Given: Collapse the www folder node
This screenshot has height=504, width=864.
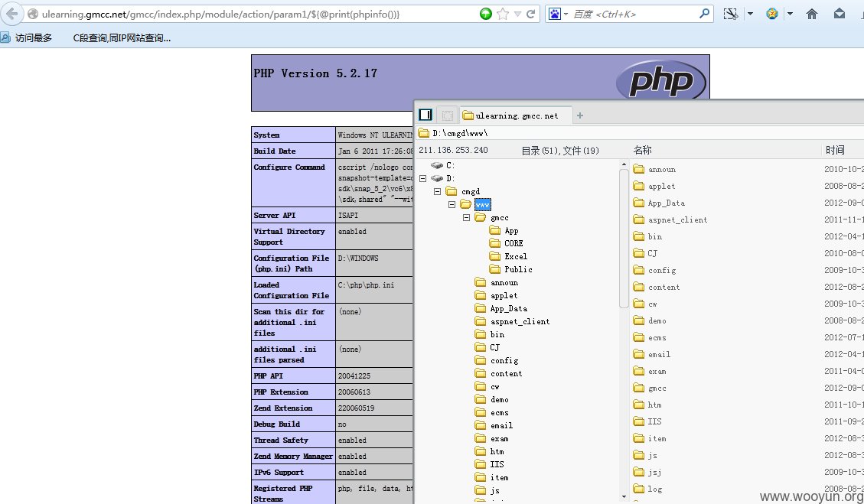Looking at the screenshot, I should [452, 204].
